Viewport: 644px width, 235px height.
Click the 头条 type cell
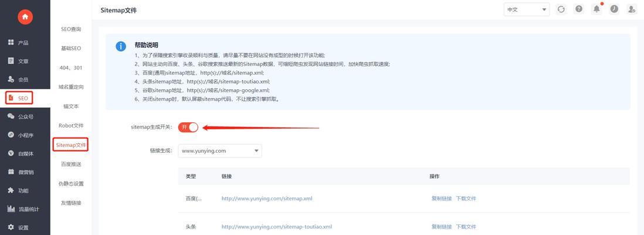click(191, 227)
